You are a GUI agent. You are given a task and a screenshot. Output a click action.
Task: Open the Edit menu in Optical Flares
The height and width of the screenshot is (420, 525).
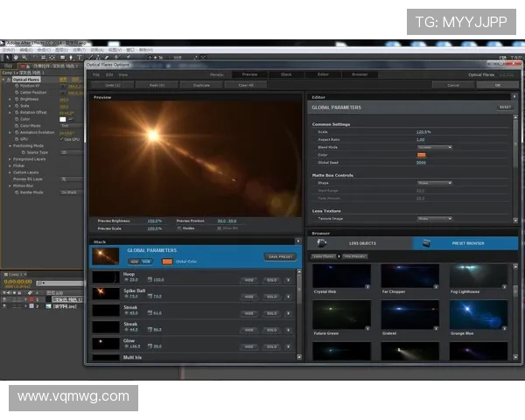(x=108, y=74)
